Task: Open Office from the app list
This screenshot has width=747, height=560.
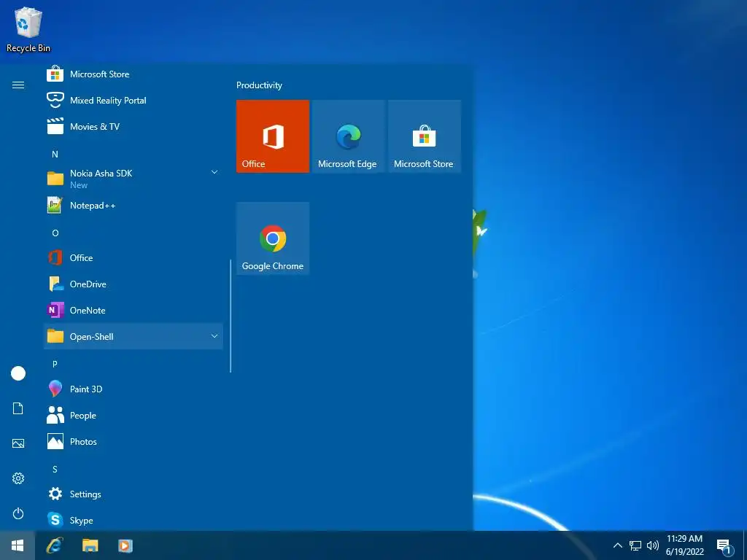Action: [x=133, y=257]
